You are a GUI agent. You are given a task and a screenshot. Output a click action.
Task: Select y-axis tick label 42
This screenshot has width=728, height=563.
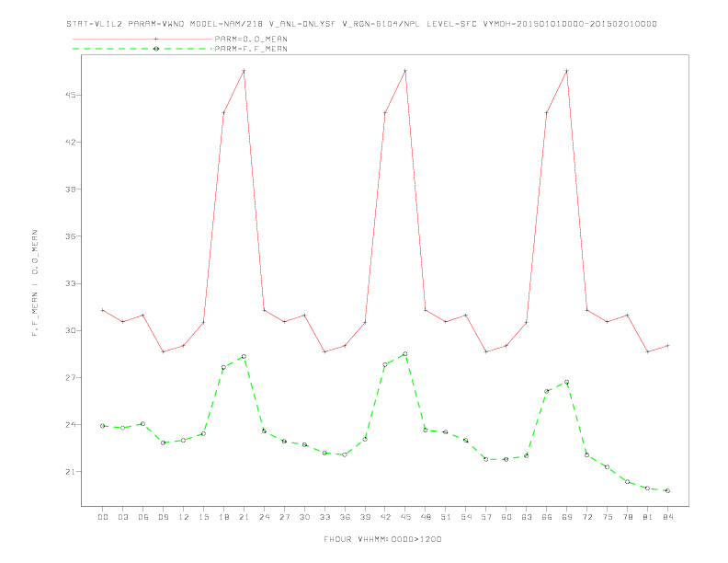pos(70,142)
